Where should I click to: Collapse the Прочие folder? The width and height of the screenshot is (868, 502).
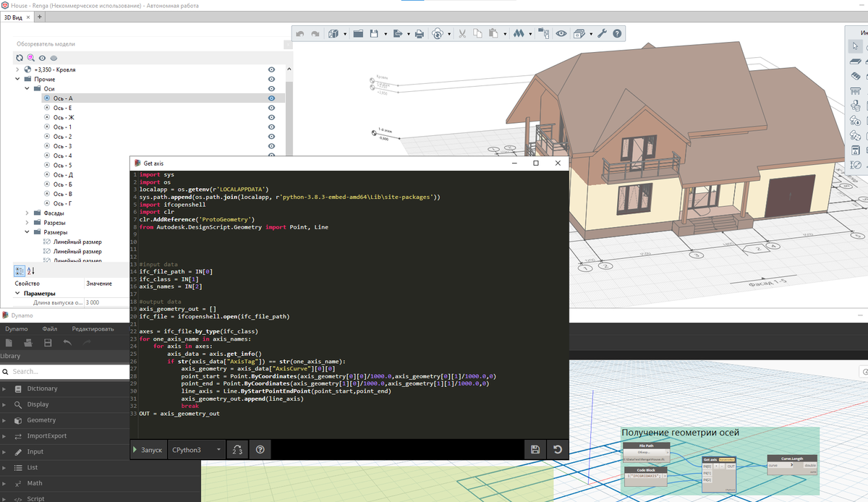[17, 79]
